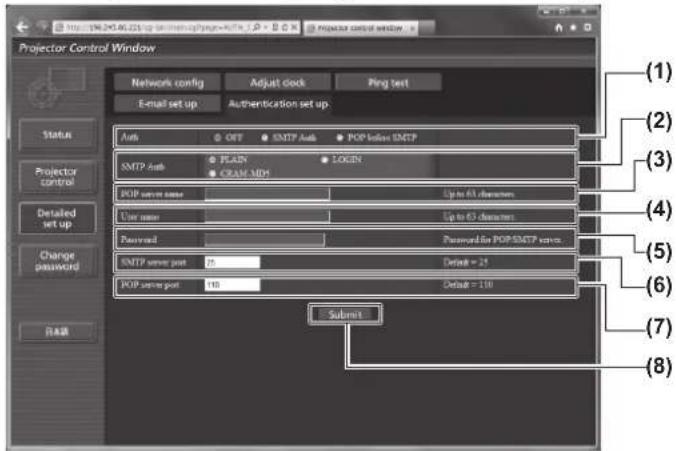Viewport: 676px width, 451px height.
Task: Click the browser favorites star icon
Action: click(573, 28)
